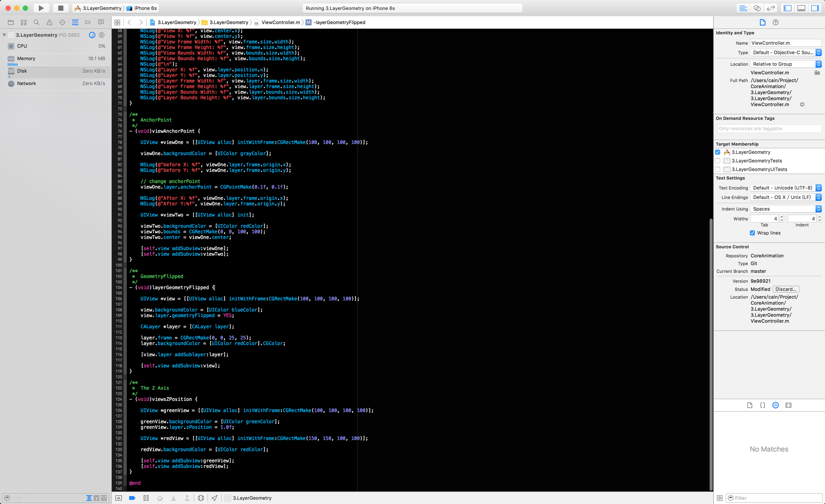
Task: Click the Discard... button
Action: pos(785,289)
